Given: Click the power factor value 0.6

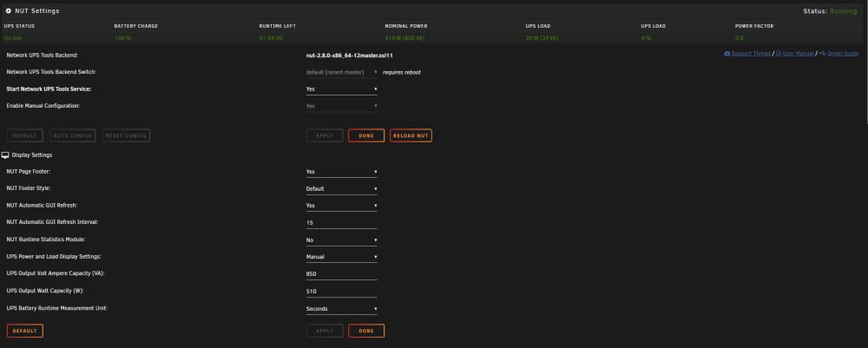Looking at the screenshot, I should tap(739, 38).
